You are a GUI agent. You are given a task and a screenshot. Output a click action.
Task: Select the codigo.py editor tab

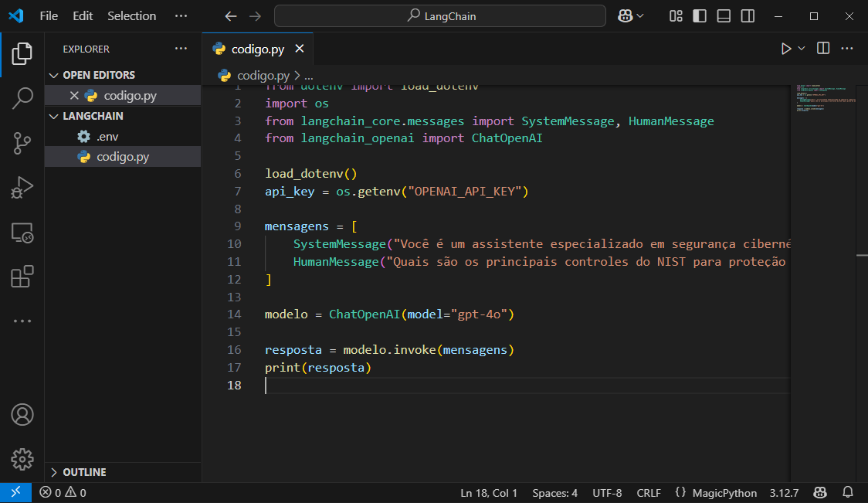pos(257,49)
